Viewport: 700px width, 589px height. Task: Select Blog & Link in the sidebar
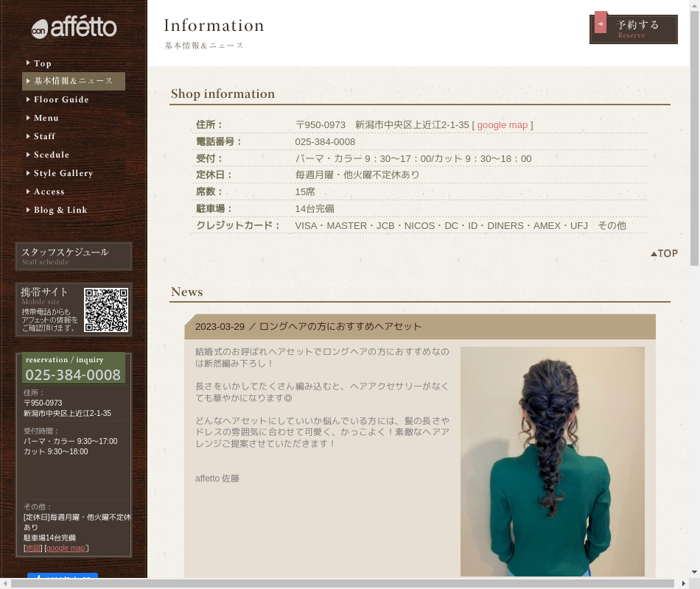(60, 210)
